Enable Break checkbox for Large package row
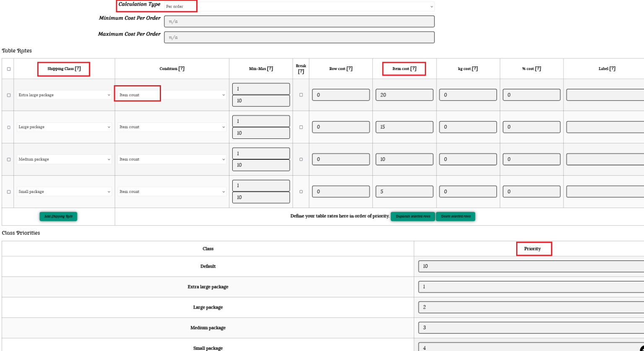Screen dimensions: 644x351 pyautogui.click(x=301, y=127)
